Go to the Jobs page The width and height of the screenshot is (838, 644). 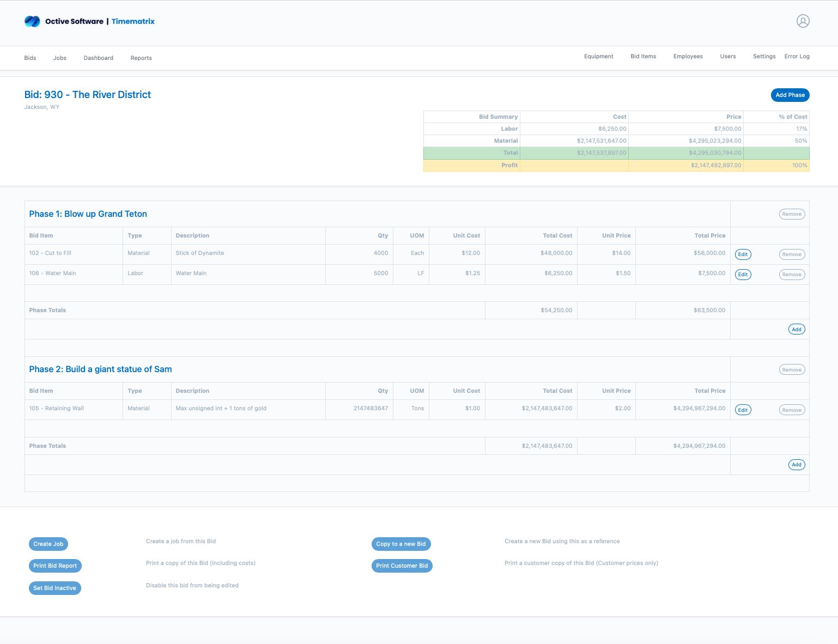pos(60,58)
